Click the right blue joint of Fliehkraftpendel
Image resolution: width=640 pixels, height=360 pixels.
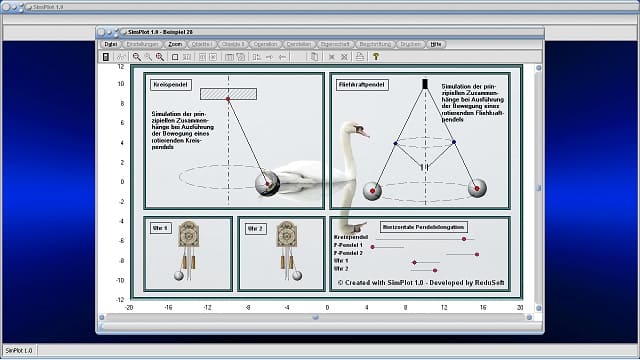click(x=454, y=142)
